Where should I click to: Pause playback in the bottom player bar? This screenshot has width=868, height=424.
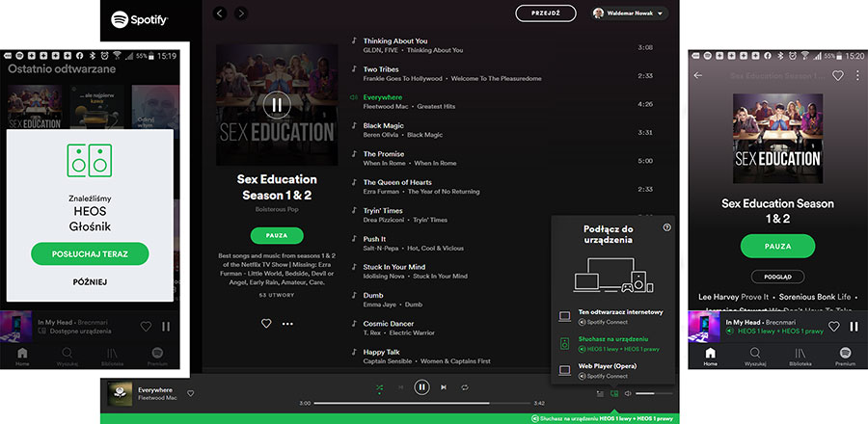point(421,387)
